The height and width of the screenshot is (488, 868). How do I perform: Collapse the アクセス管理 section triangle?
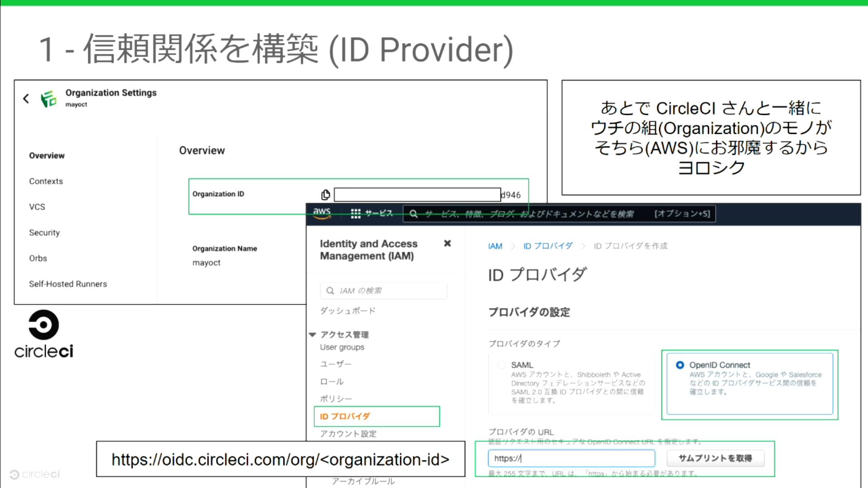[312, 335]
